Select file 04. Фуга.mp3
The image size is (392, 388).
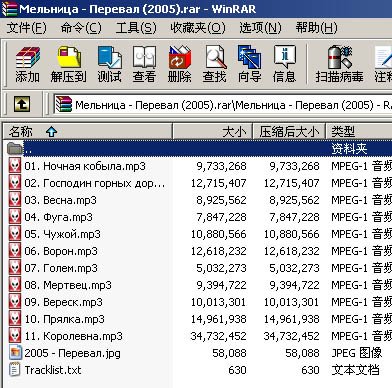click(58, 217)
